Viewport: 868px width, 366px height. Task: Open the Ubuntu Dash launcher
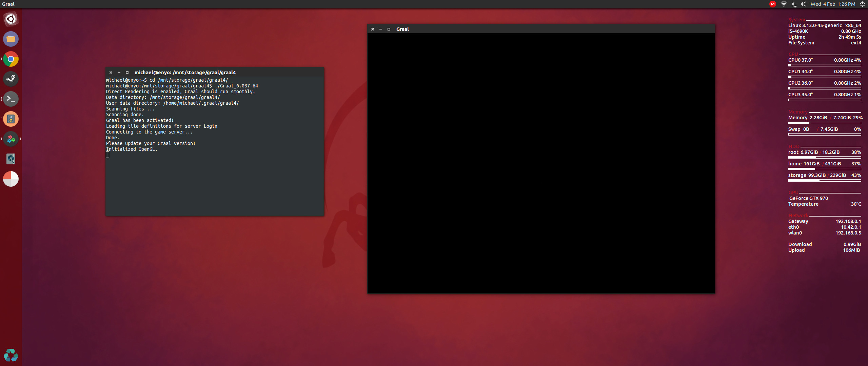pos(11,19)
